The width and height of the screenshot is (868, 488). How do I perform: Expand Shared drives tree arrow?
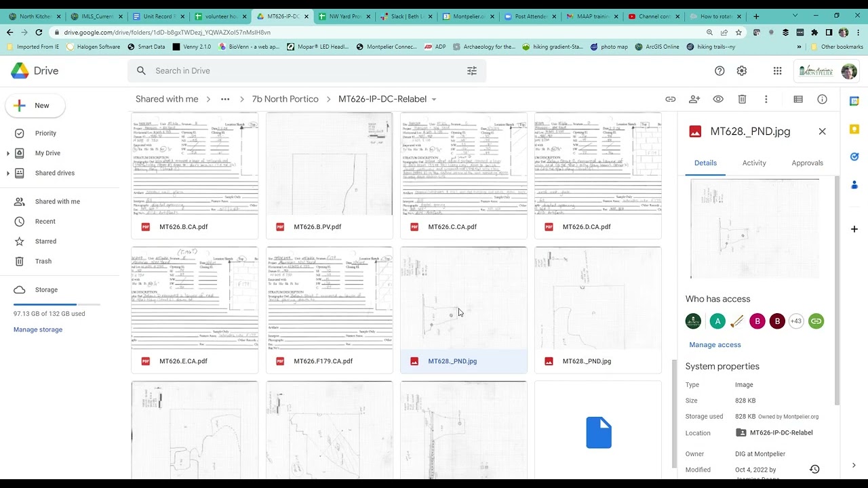pos(7,173)
